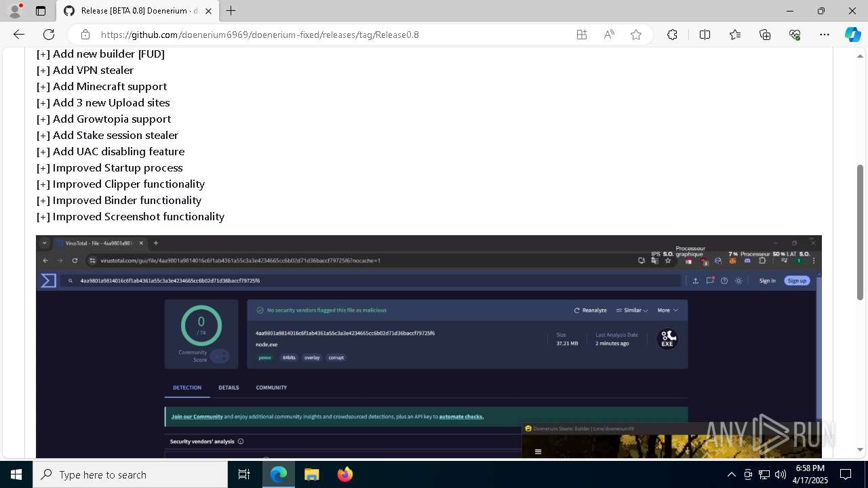Open the Tab actions menu icon
Image resolution: width=868 pixels, height=488 pixels.
[41, 11]
